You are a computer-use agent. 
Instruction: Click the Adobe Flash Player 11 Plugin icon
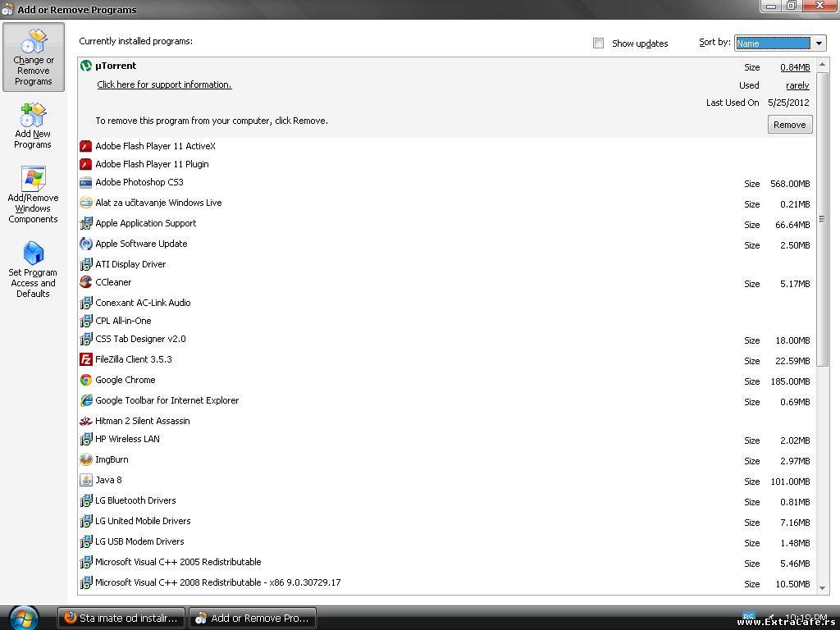point(85,164)
